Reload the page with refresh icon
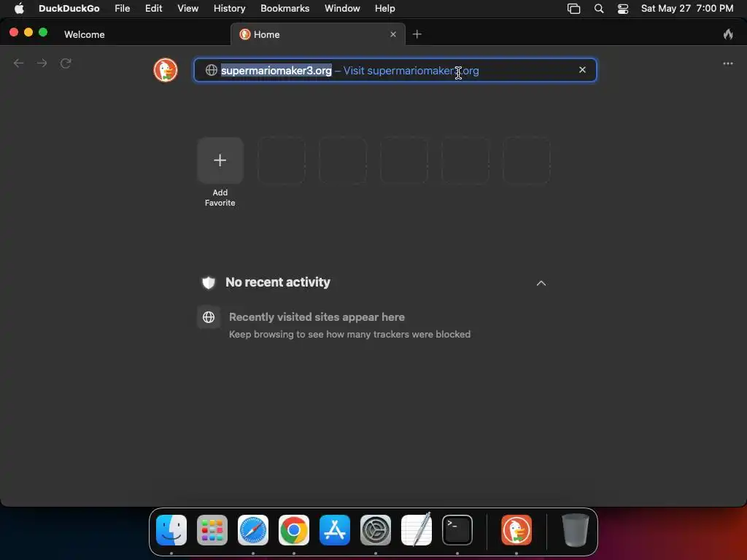Screen dimensions: 747x560 coord(66,63)
